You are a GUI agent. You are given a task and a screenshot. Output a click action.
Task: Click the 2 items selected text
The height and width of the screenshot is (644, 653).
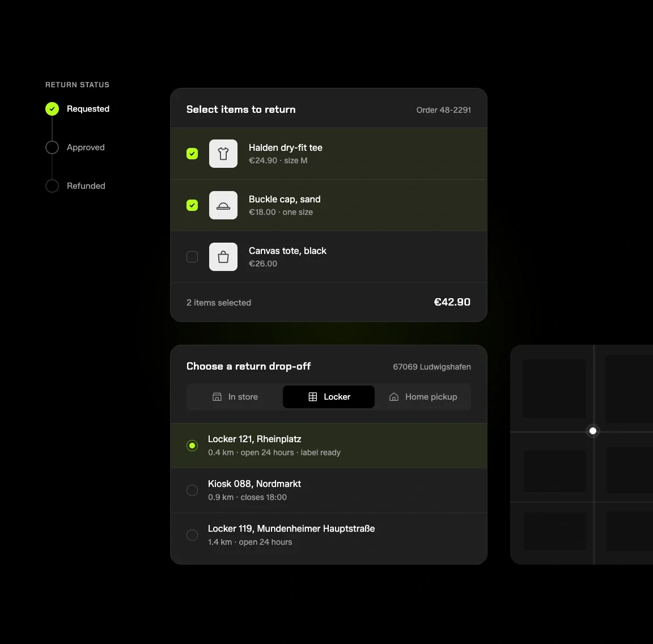(x=219, y=303)
